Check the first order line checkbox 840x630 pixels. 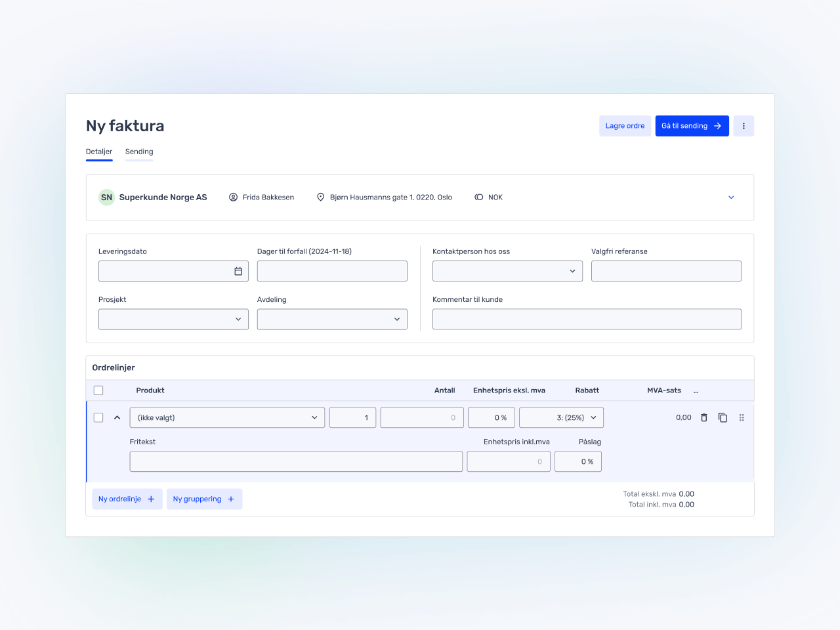click(98, 417)
